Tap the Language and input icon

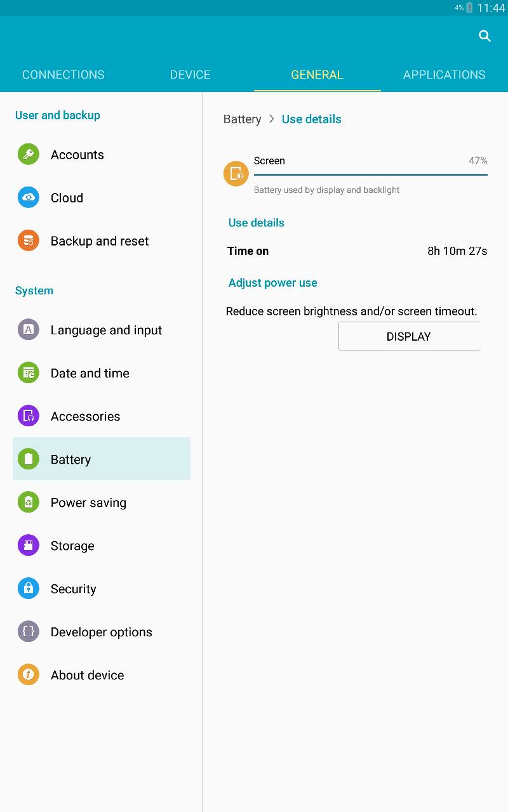[28, 329]
